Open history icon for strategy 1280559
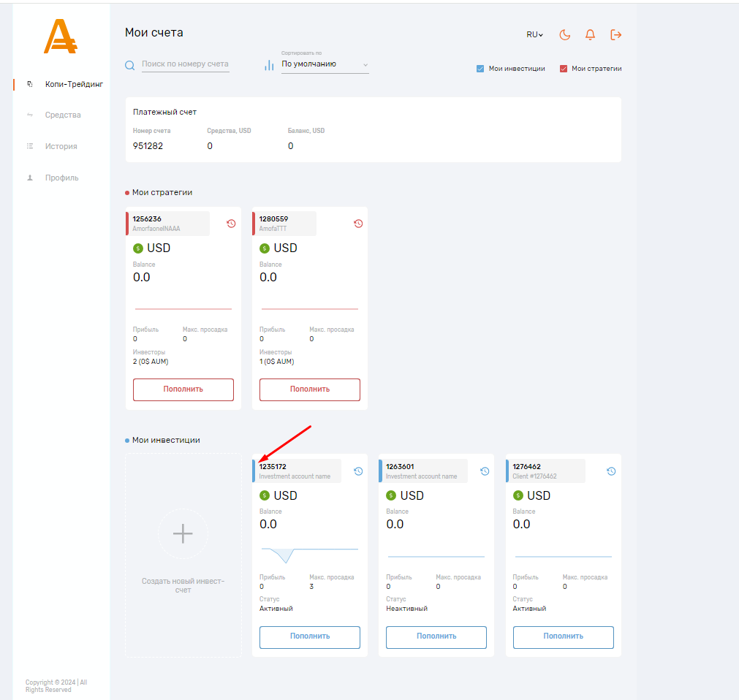This screenshot has width=739, height=700. click(x=358, y=224)
